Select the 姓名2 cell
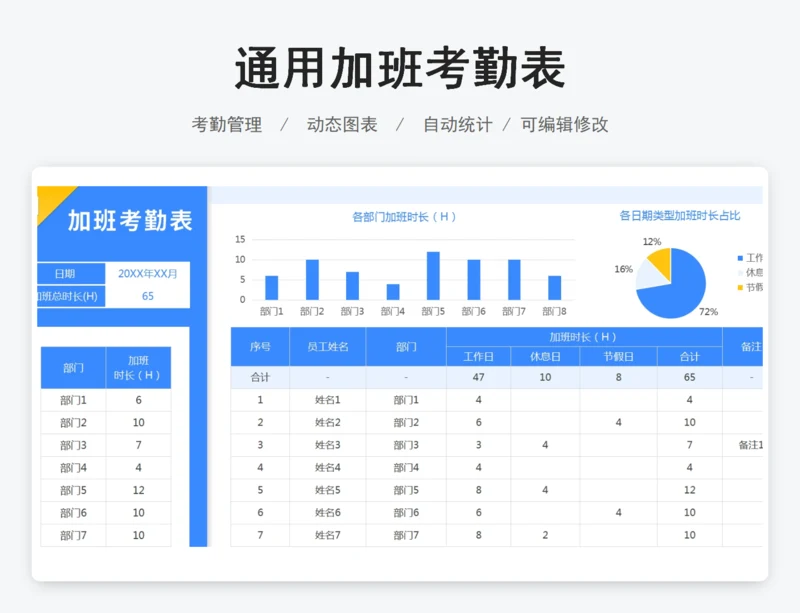This screenshot has height=613, width=800. pyautogui.click(x=328, y=423)
